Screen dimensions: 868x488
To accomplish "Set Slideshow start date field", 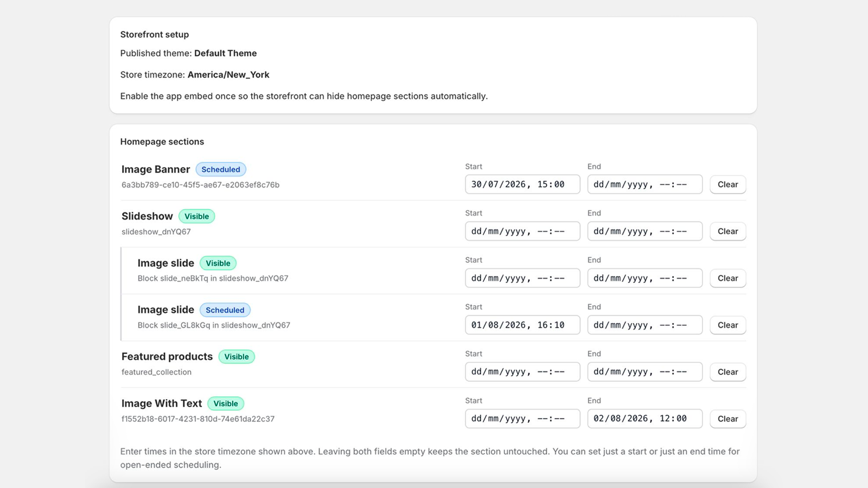I will pyautogui.click(x=522, y=232).
